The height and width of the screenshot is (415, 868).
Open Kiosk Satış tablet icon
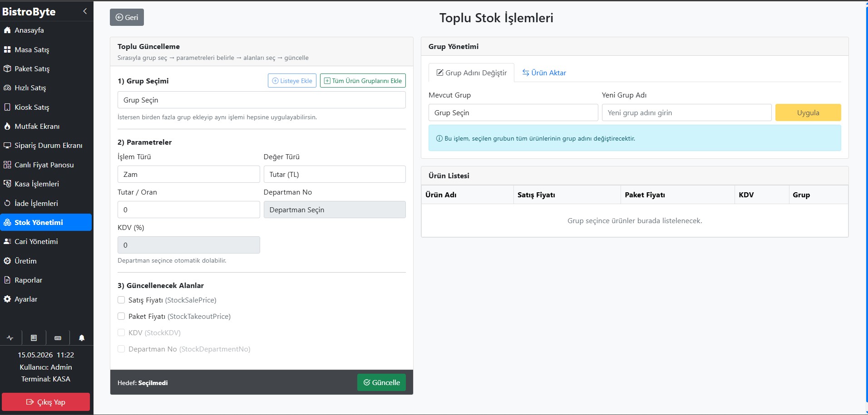7,107
